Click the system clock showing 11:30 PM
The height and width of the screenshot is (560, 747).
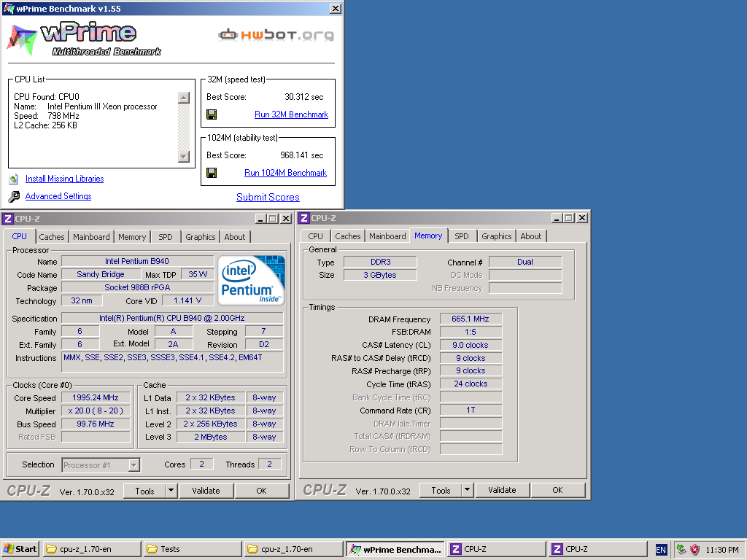tap(721, 550)
